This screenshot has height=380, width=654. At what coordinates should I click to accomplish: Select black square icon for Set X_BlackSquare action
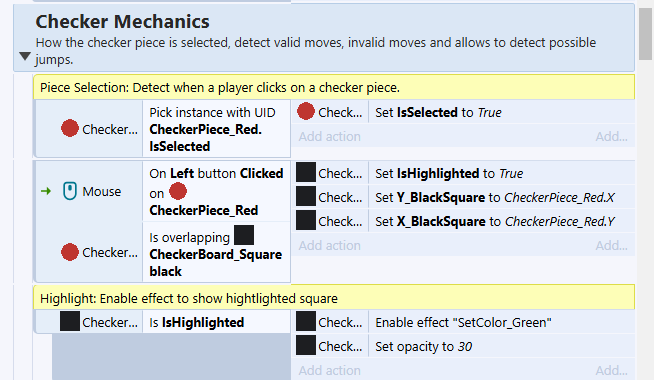306,220
